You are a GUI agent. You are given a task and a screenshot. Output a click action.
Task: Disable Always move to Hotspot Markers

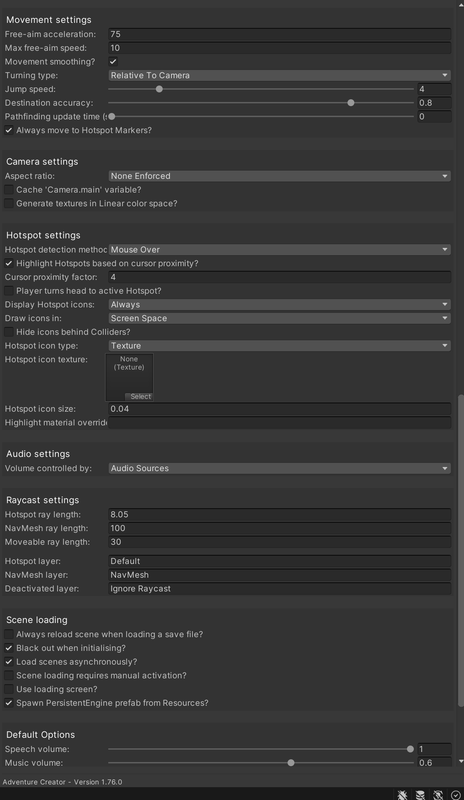tap(9, 130)
